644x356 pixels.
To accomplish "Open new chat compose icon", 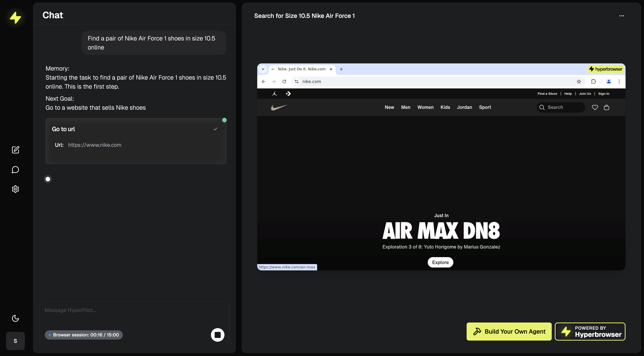I will pyautogui.click(x=15, y=150).
